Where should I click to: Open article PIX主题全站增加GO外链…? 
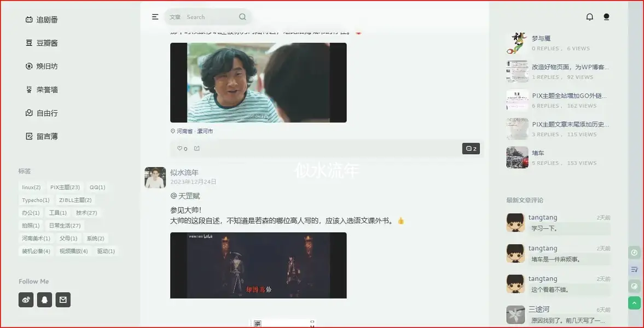[569, 96]
